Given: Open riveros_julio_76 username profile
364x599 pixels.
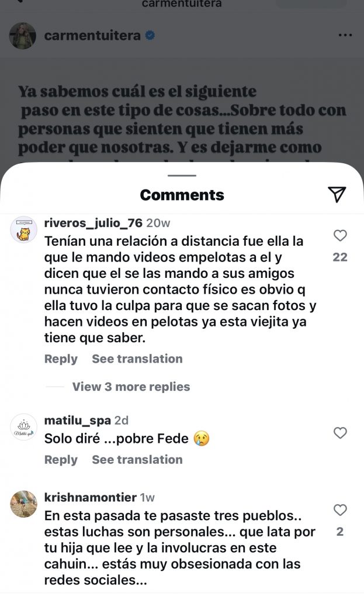Looking at the screenshot, I should pyautogui.click(x=93, y=223).
